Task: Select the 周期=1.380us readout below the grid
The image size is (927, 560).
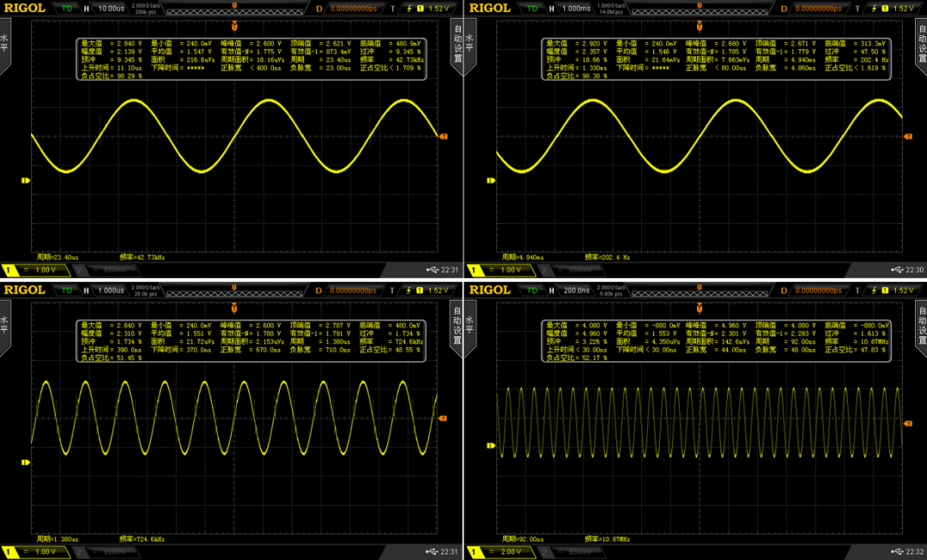Action: (x=58, y=539)
